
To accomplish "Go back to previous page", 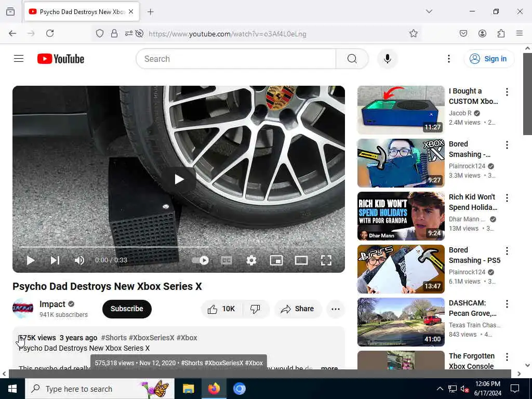I will 12,33.
